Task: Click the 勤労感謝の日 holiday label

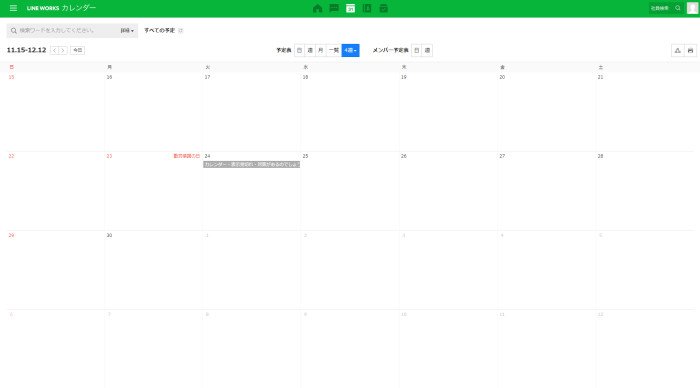Action: tap(187, 156)
